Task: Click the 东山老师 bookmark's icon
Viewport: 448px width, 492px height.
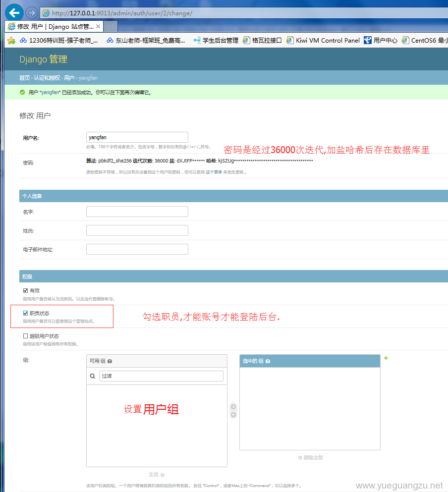Action: pos(110,40)
